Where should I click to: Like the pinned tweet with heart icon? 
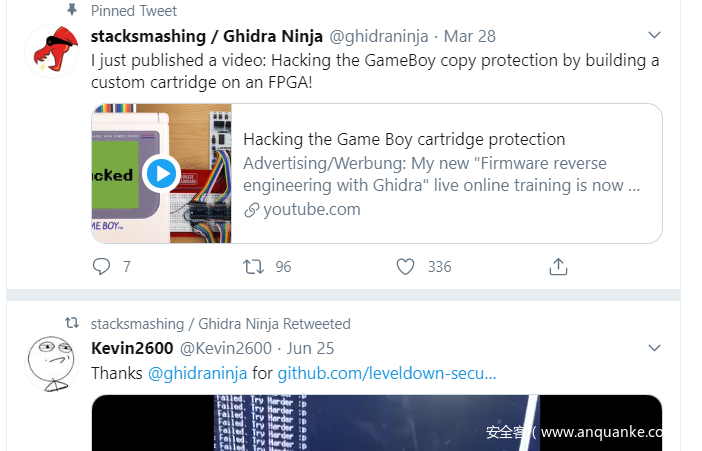point(405,267)
